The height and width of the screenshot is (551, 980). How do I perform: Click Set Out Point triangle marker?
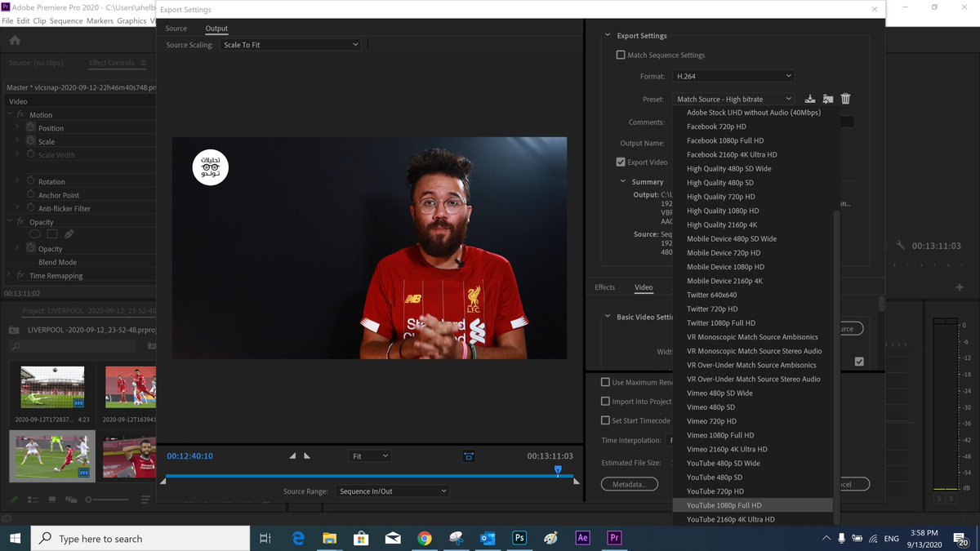point(307,455)
